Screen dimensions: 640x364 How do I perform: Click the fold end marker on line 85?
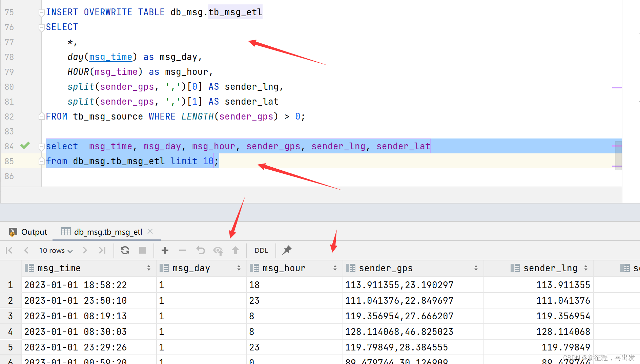click(42, 161)
